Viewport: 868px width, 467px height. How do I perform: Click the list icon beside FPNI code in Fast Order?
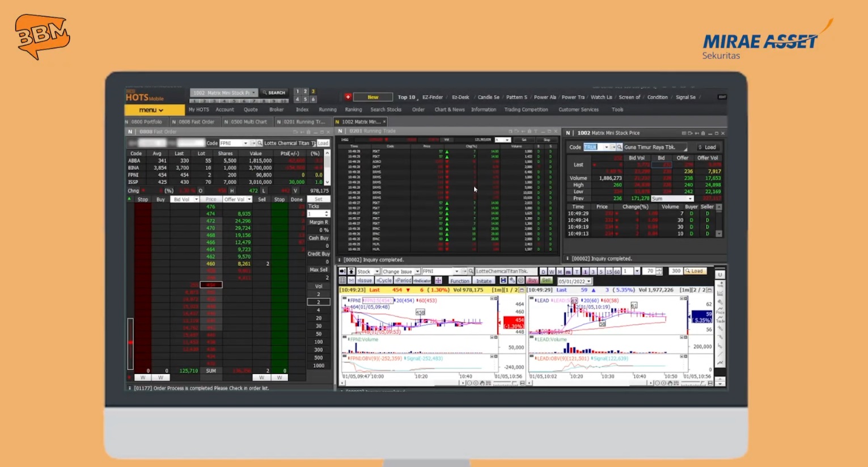pyautogui.click(x=252, y=143)
